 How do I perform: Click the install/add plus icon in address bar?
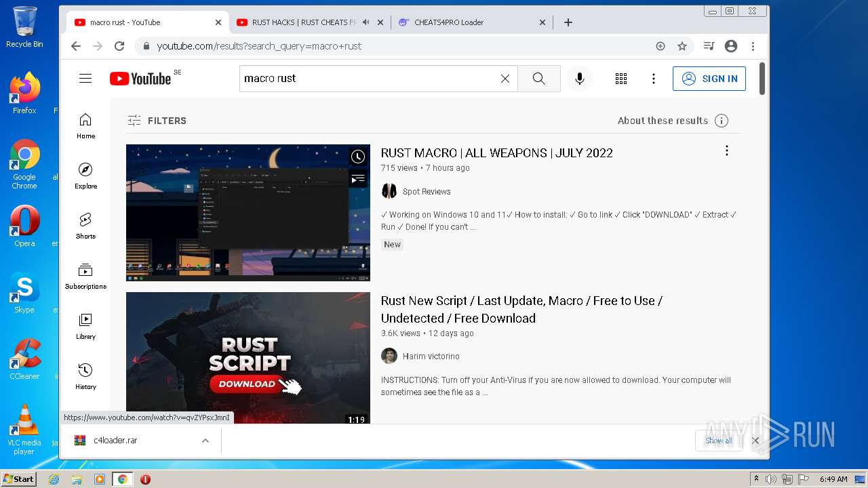tap(660, 46)
